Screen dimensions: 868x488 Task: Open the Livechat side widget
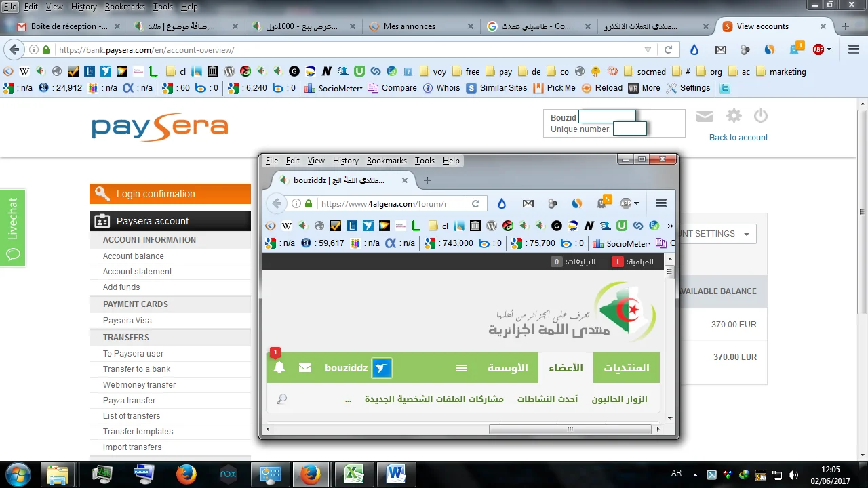13,228
